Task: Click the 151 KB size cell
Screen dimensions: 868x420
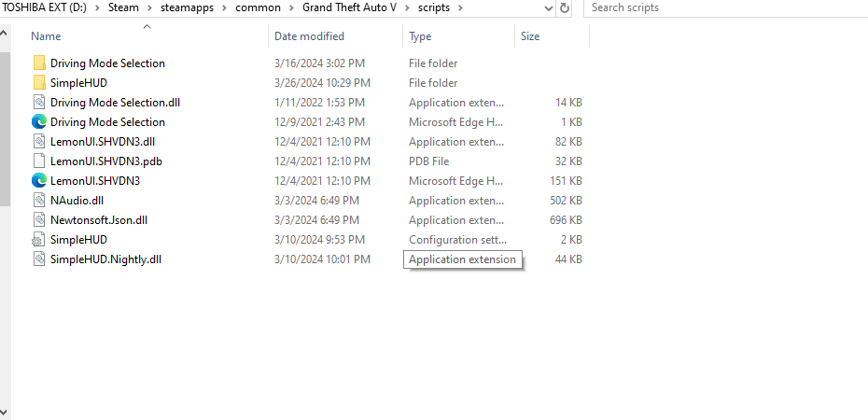Action: pos(566,180)
